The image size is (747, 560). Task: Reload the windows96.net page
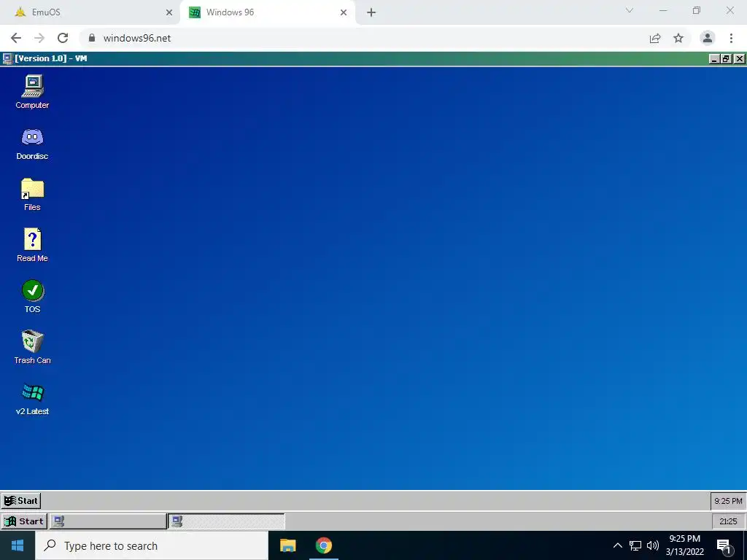click(x=63, y=38)
